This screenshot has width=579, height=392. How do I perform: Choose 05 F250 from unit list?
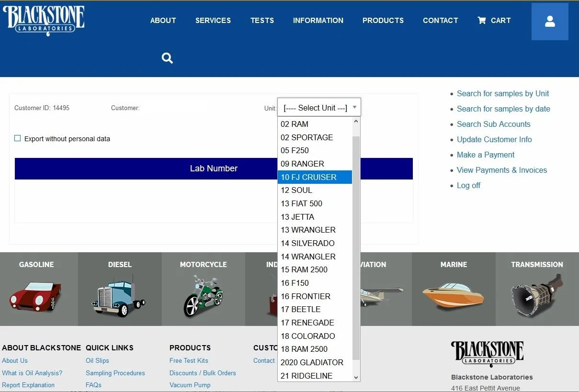click(x=315, y=150)
